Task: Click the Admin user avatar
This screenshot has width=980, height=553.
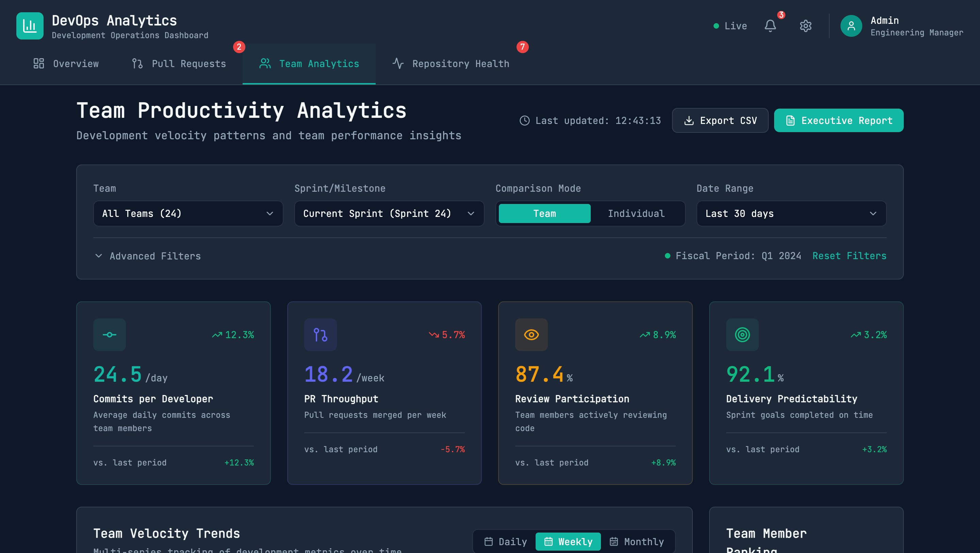Action: [851, 26]
